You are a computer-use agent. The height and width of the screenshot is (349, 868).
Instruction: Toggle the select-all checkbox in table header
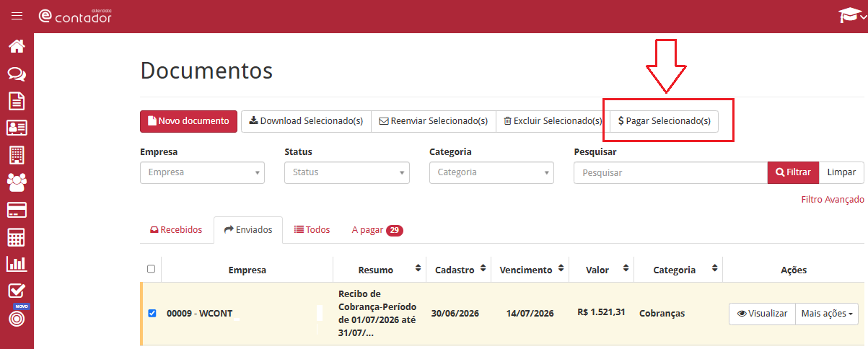click(x=151, y=269)
